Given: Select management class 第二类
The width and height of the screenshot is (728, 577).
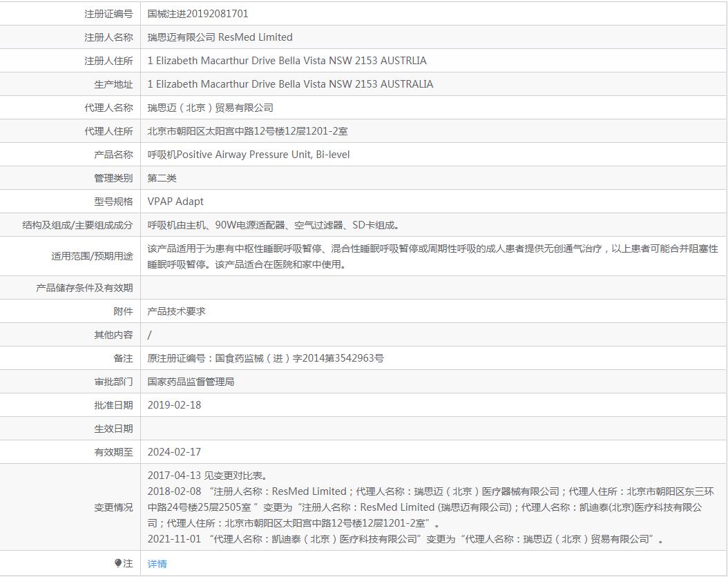Looking at the screenshot, I should tap(162, 178).
